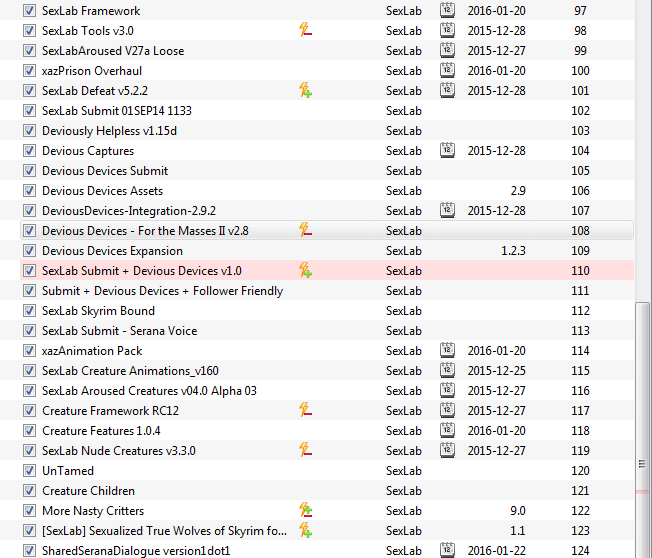Click the calendar icon in SexLab Defeat row

447,90
